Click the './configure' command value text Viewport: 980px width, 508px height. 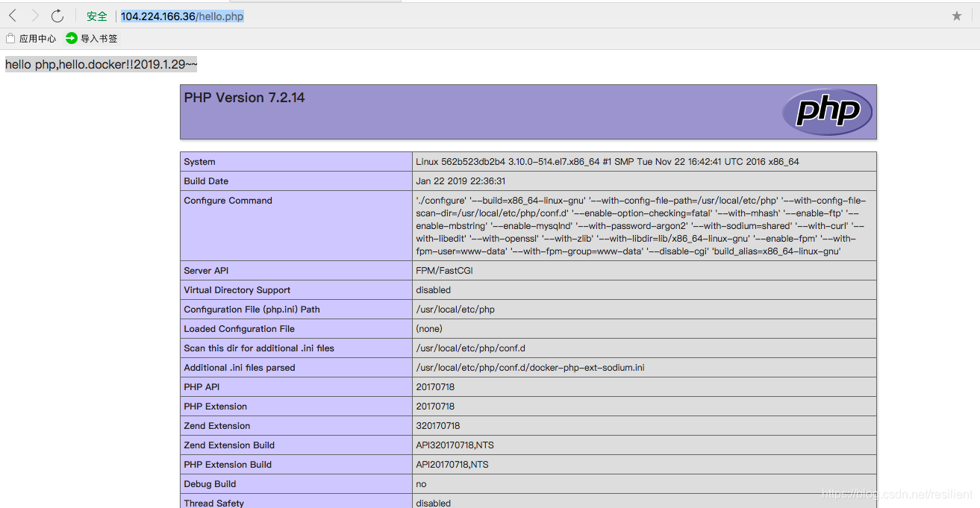pyautogui.click(x=641, y=226)
